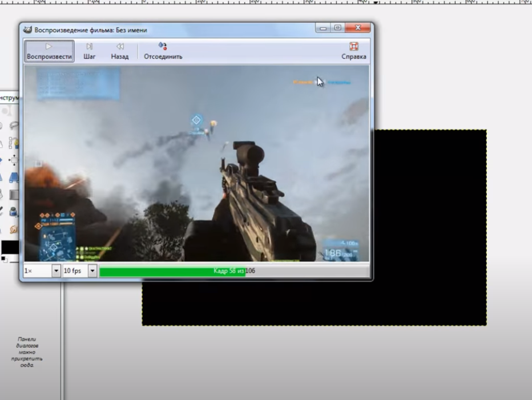This screenshot has width=532, height=400.
Task: Open the 1× zoom dropdown arrow
Action: tap(57, 270)
